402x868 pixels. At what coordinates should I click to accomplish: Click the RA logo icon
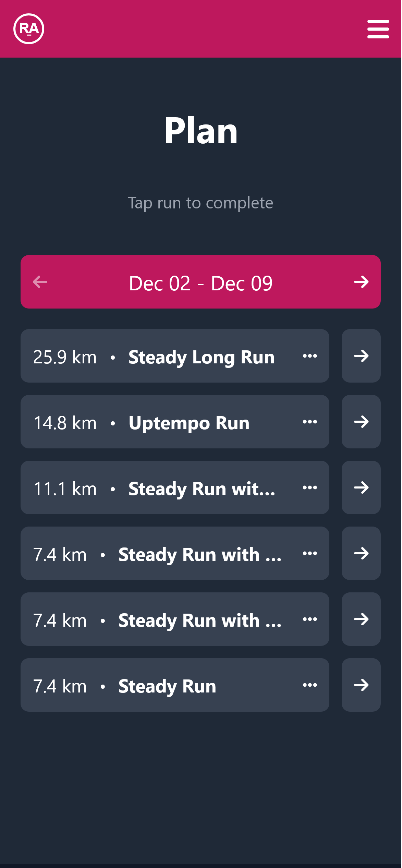[x=29, y=29]
